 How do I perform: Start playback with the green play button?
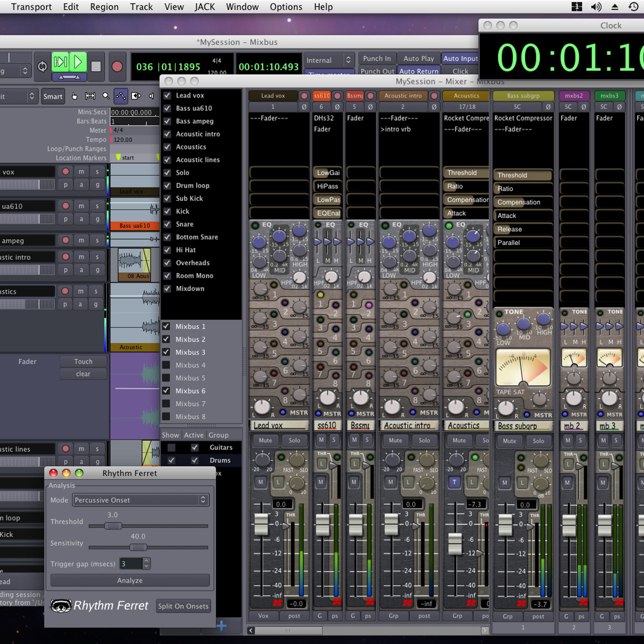tap(78, 62)
